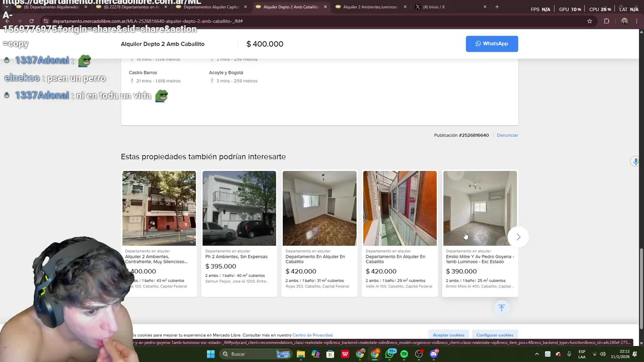Click 'Publicación #2526816640' text
This screenshot has width=644, height=362.
[x=461, y=135]
